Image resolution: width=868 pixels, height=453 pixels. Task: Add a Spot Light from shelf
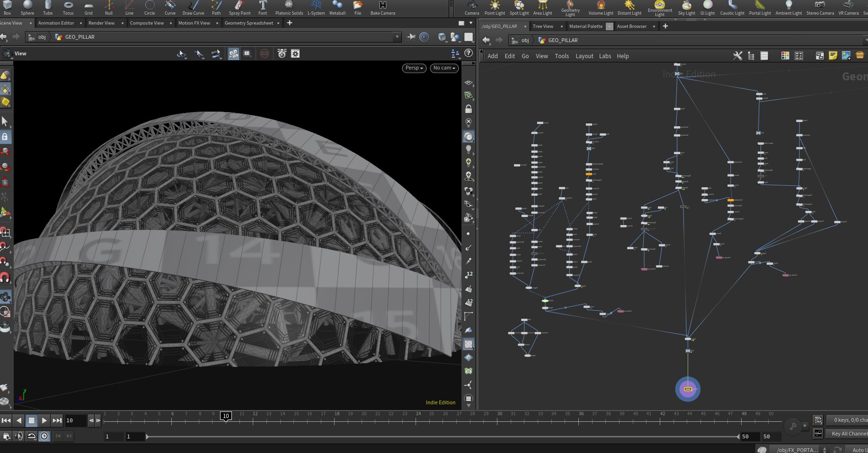[519, 8]
